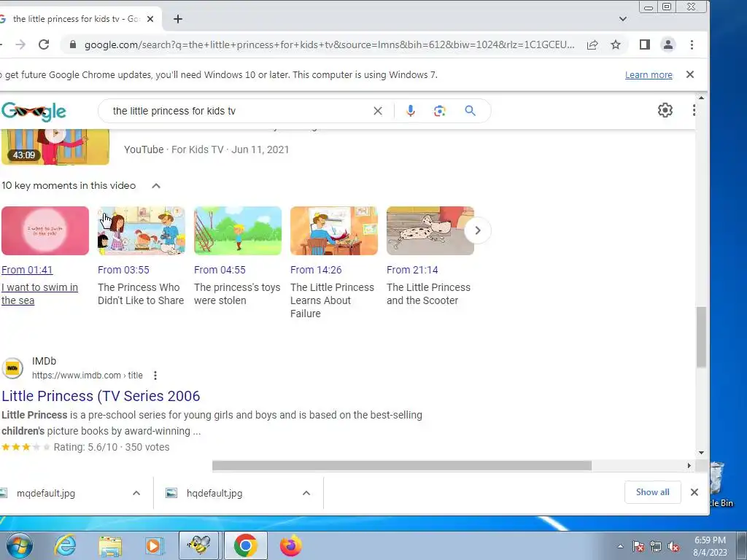This screenshot has width=747, height=560.
Task: Expand options for hqdefault.jpg download
Action: click(306, 494)
